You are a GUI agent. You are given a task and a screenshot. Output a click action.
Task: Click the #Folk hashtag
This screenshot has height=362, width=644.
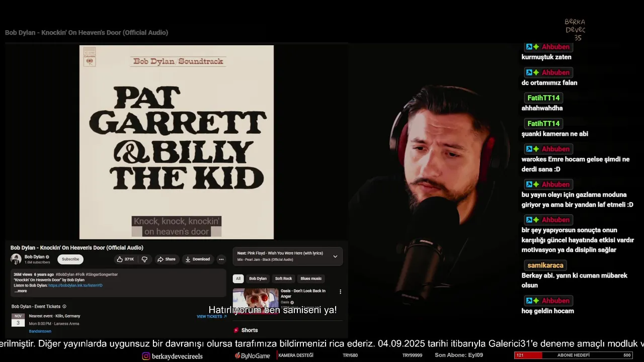(x=80, y=275)
